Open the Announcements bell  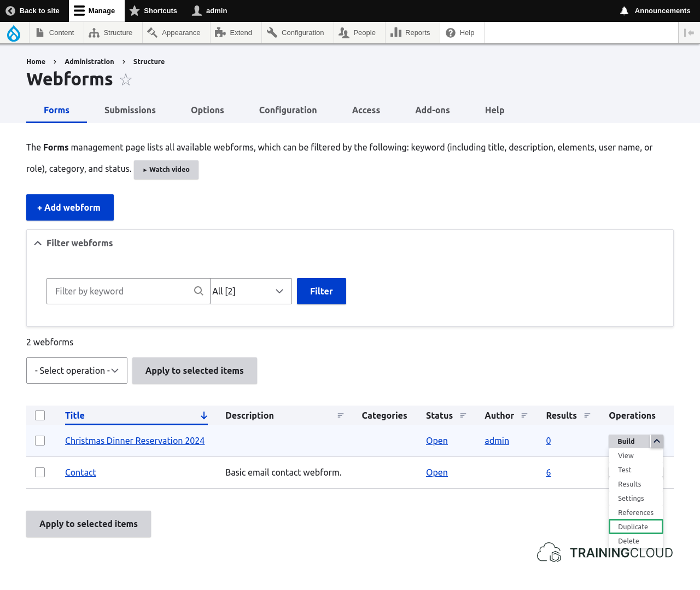(655, 11)
